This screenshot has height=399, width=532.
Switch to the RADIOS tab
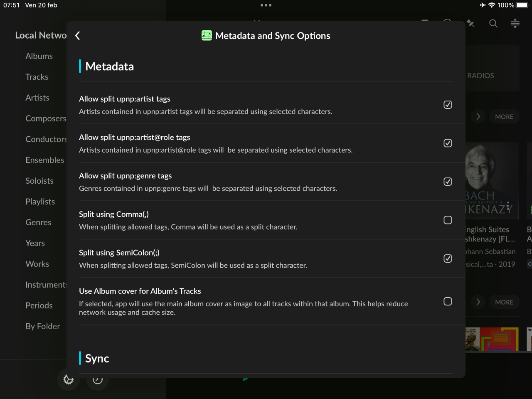[480, 76]
